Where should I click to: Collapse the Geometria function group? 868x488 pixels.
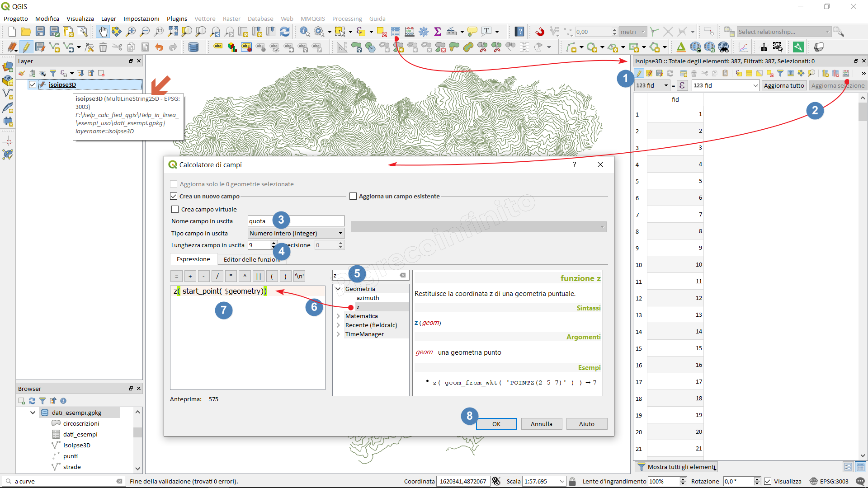[338, 289]
